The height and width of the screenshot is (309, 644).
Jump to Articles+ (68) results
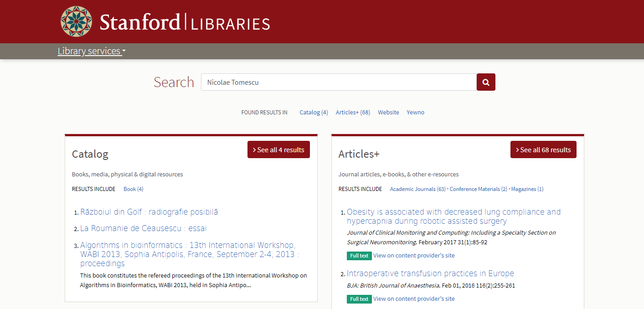(x=353, y=112)
